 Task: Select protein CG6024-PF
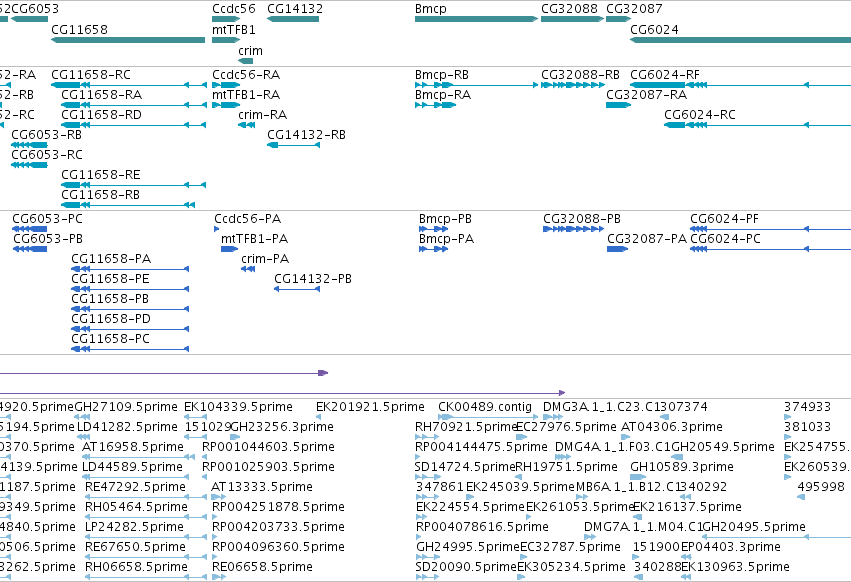click(771, 229)
